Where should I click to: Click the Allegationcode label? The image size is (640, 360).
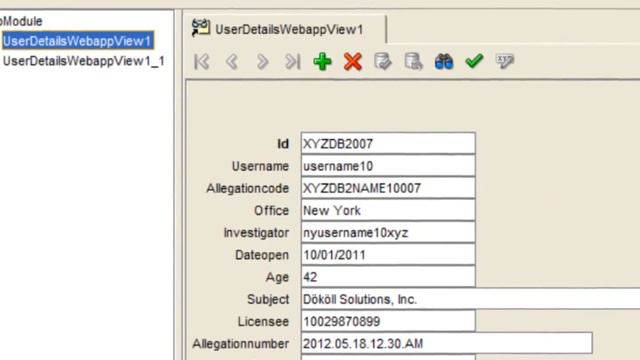248,188
